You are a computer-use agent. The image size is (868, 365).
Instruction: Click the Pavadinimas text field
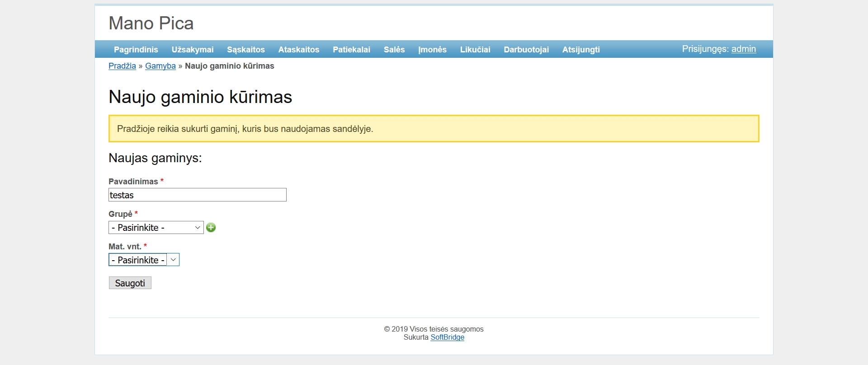pos(197,195)
